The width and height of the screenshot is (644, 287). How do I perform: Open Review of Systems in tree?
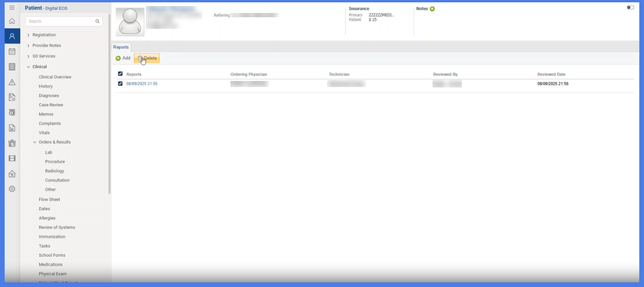57,227
